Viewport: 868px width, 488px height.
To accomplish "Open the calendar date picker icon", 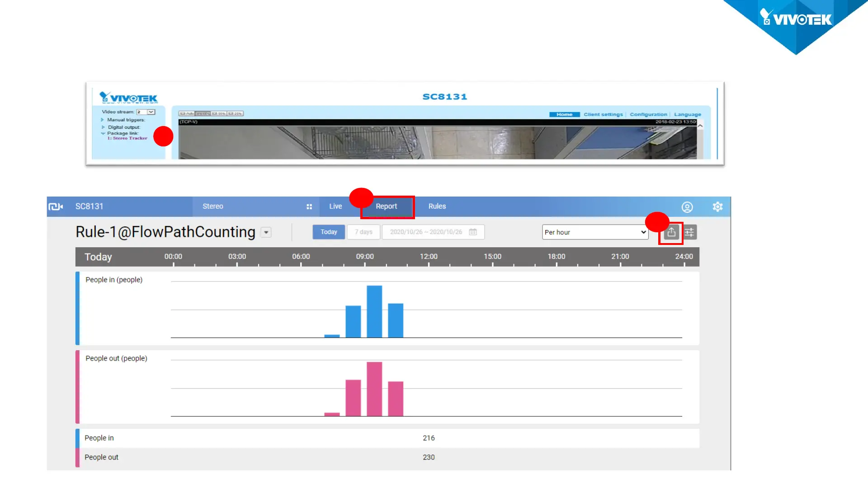I will pyautogui.click(x=473, y=232).
